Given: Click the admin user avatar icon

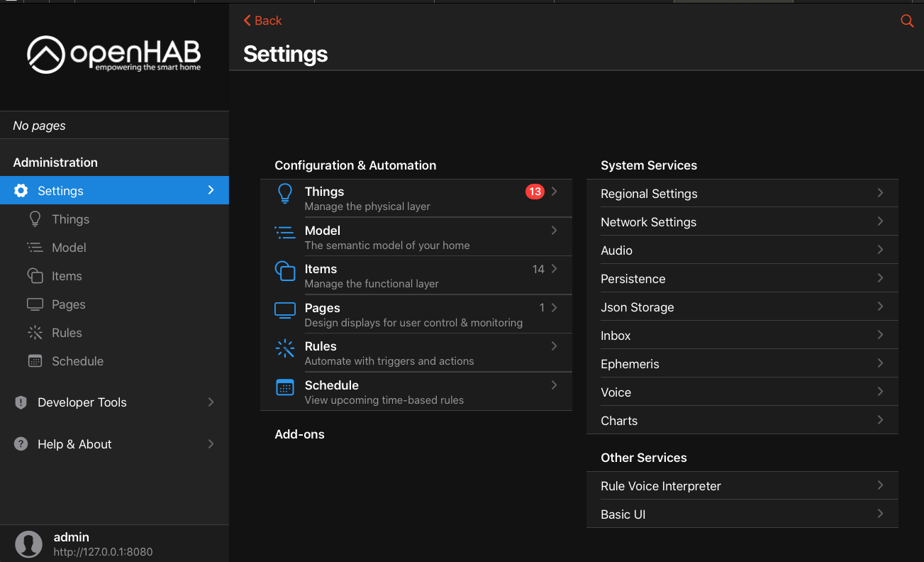Looking at the screenshot, I should click(28, 544).
